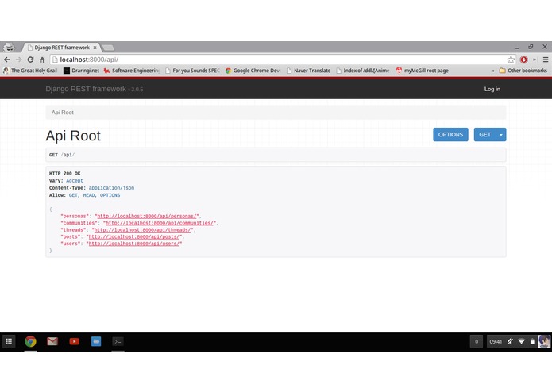Close the Django REST framework tab
The height and width of the screenshot is (392, 552).
click(95, 48)
